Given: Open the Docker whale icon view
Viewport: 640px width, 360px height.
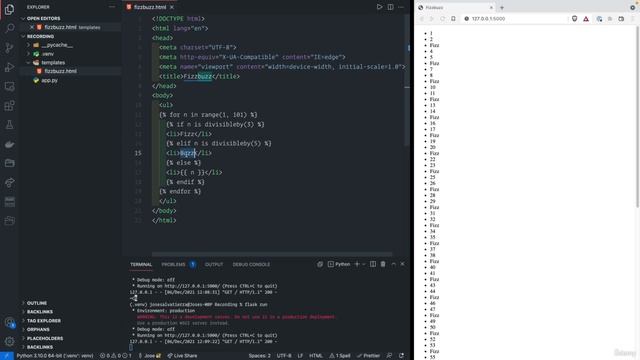Looking at the screenshot, I should tap(9, 144).
